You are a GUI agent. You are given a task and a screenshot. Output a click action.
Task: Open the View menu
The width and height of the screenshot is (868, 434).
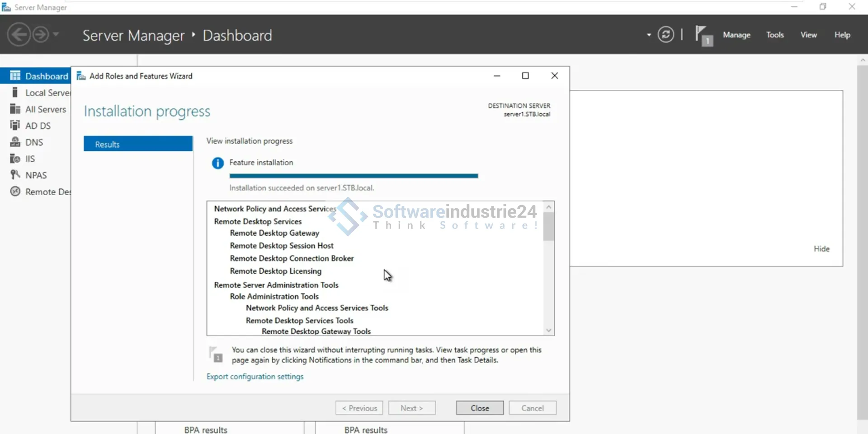(x=808, y=35)
